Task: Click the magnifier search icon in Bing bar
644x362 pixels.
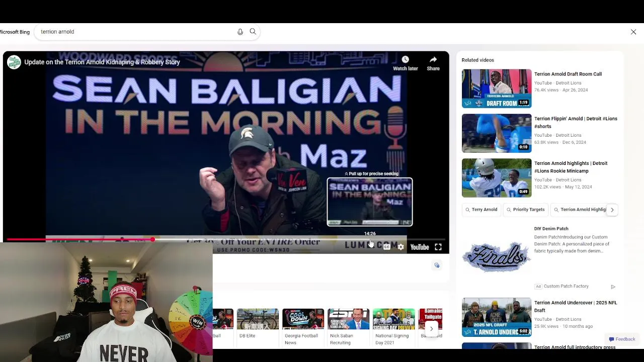Action: 253,32
